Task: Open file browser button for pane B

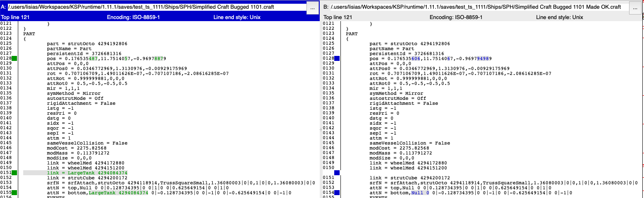Action: coord(635,7)
